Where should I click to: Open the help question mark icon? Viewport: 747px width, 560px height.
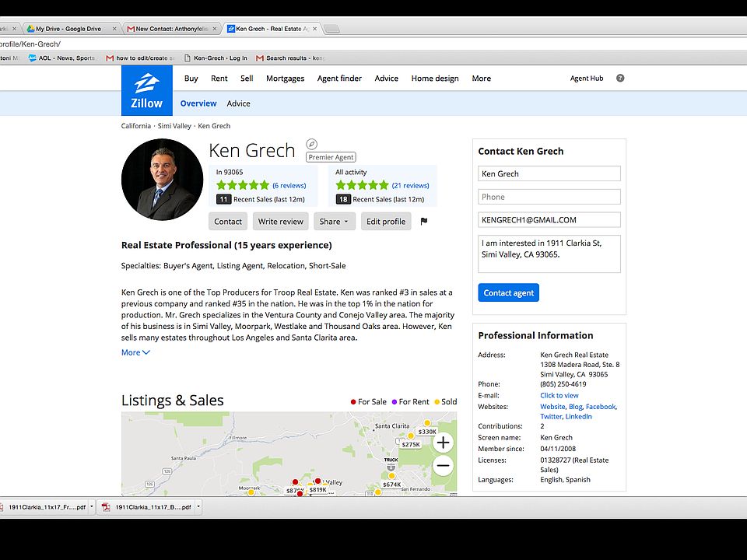pos(620,78)
